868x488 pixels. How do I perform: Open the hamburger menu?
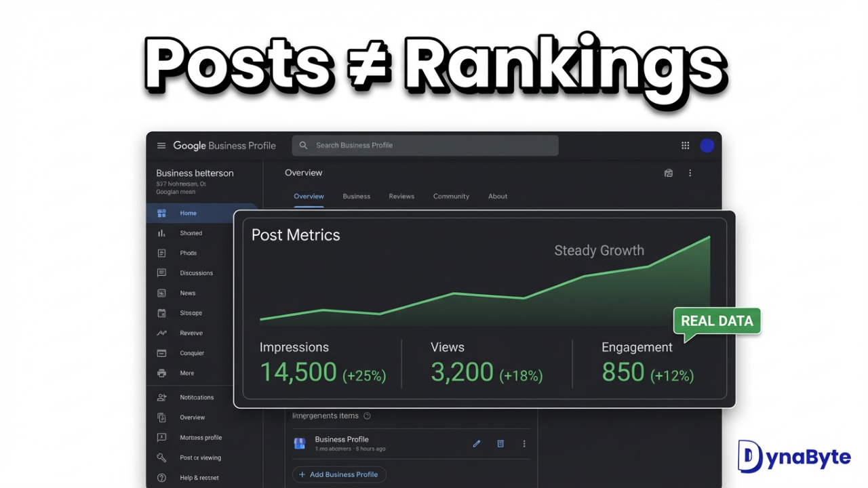pos(161,145)
